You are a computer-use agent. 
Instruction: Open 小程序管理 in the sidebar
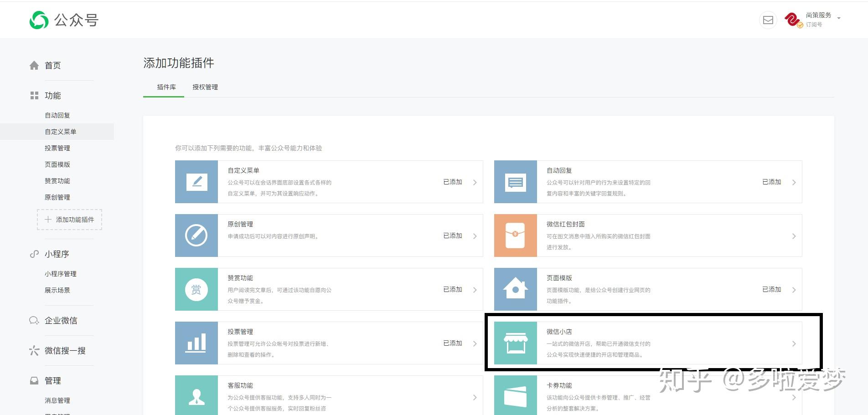click(61, 274)
